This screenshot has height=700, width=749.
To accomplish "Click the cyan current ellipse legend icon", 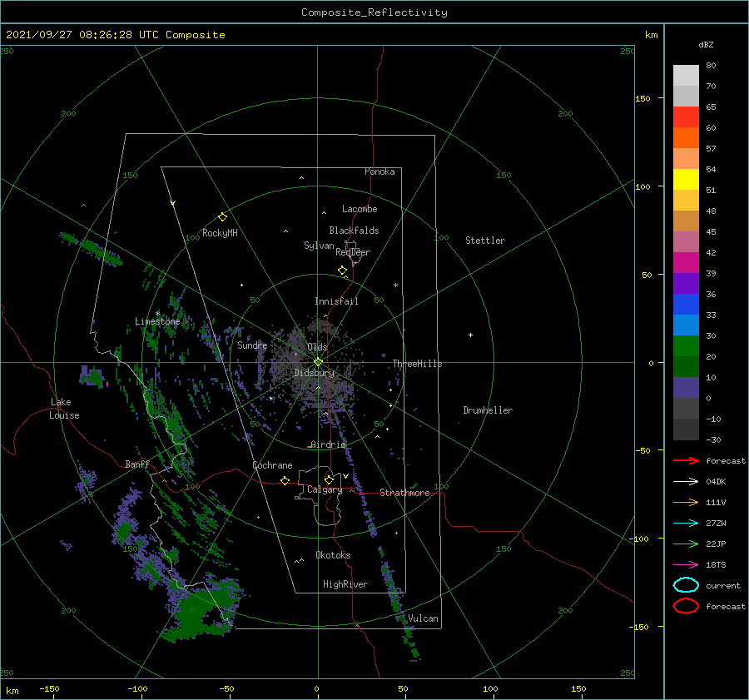I will point(686,585).
